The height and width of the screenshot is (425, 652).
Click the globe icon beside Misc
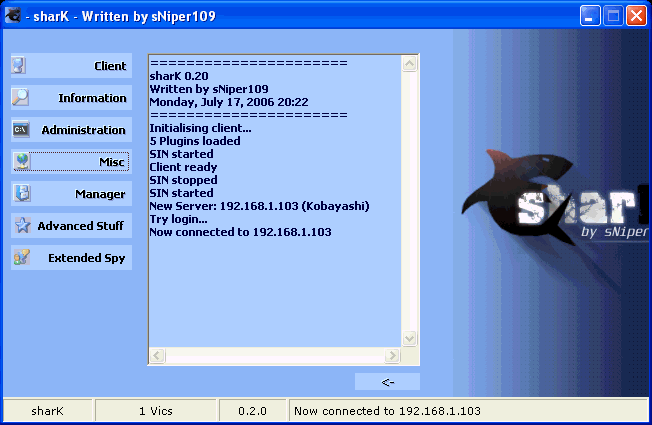pyautogui.click(x=20, y=162)
